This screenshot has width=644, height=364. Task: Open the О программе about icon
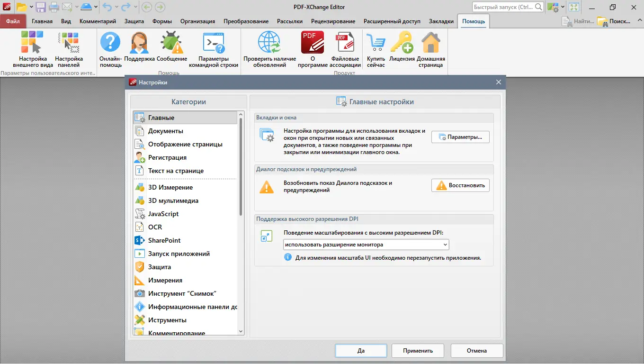[313, 49]
